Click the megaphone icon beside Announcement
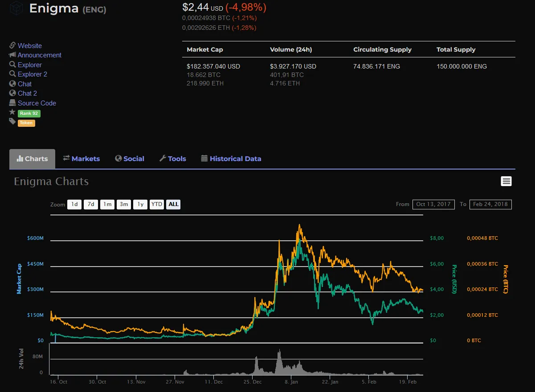 (x=12, y=55)
